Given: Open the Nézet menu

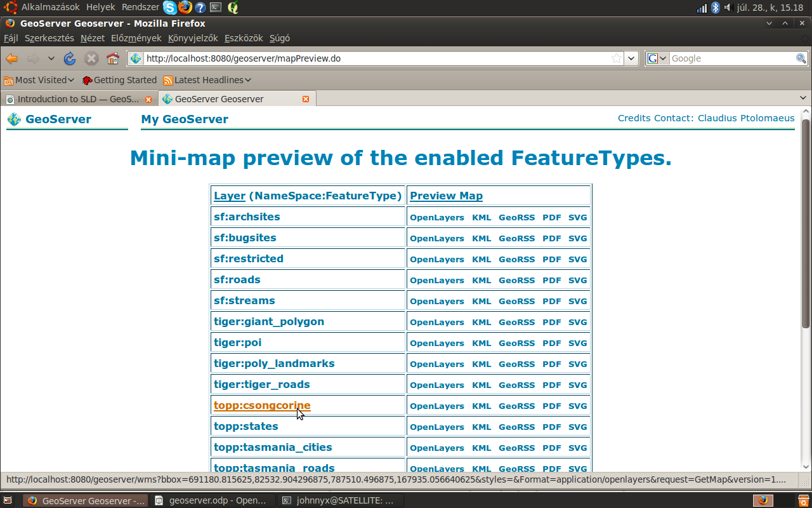Looking at the screenshot, I should point(93,38).
